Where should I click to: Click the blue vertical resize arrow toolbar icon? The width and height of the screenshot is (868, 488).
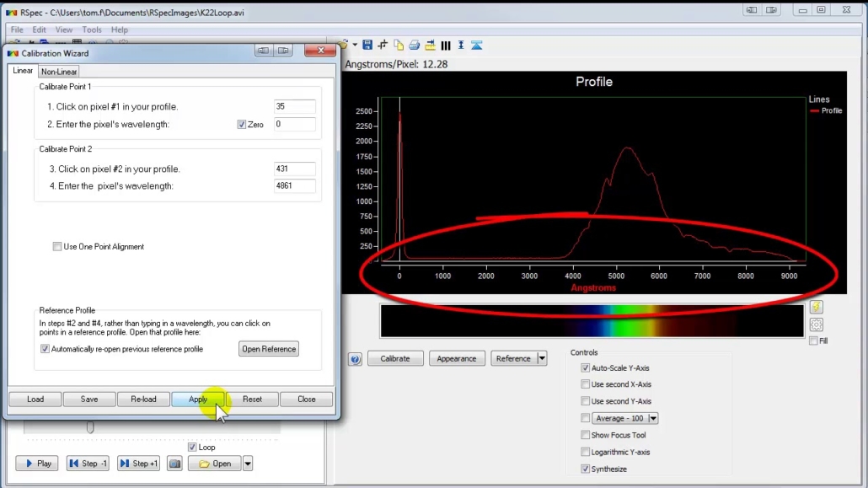pos(461,45)
